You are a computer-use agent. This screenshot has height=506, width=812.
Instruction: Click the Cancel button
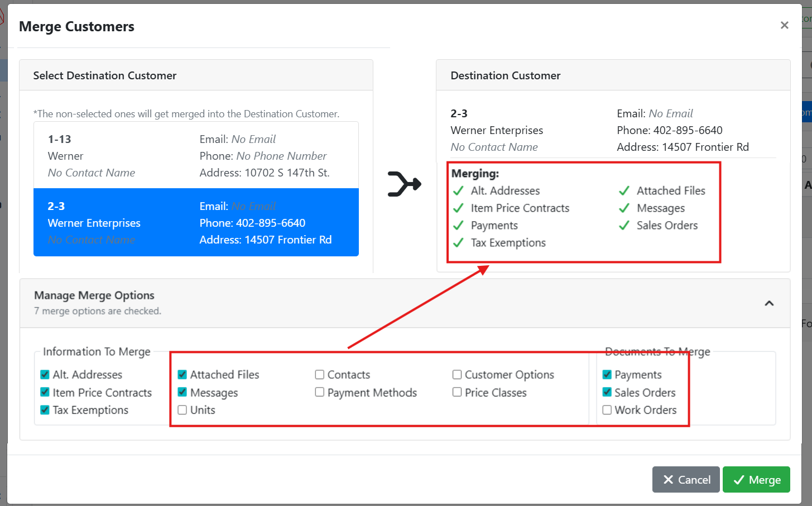[x=686, y=480]
